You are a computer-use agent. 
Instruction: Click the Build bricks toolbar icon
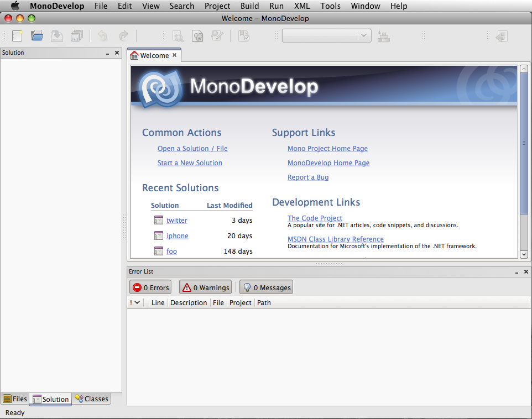click(384, 36)
